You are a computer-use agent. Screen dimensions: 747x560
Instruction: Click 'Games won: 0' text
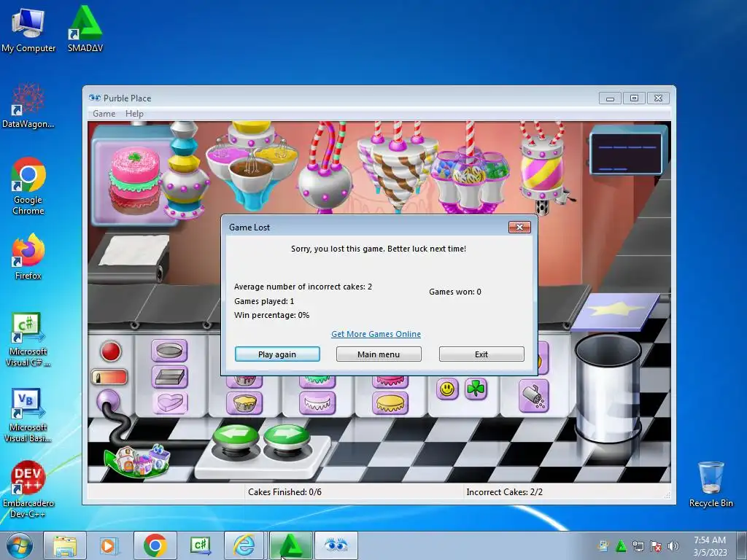point(455,292)
